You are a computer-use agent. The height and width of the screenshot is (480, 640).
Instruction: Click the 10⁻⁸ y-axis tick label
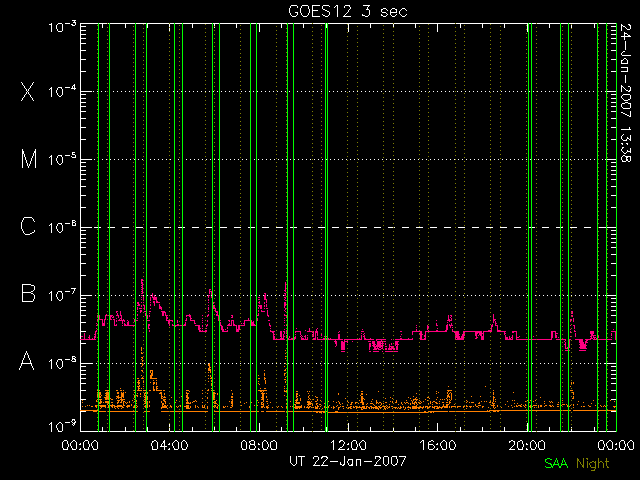[x=62, y=363]
